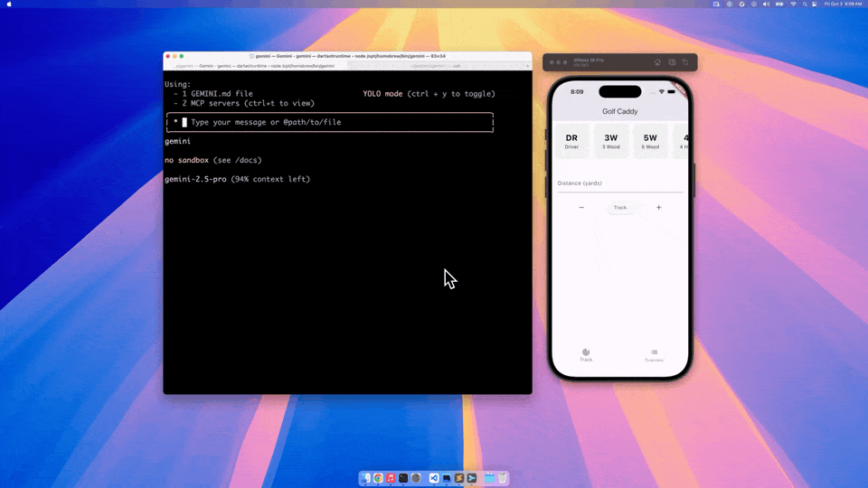868x488 pixels.
Task: Click the terminal window title text
Action: [x=350, y=56]
